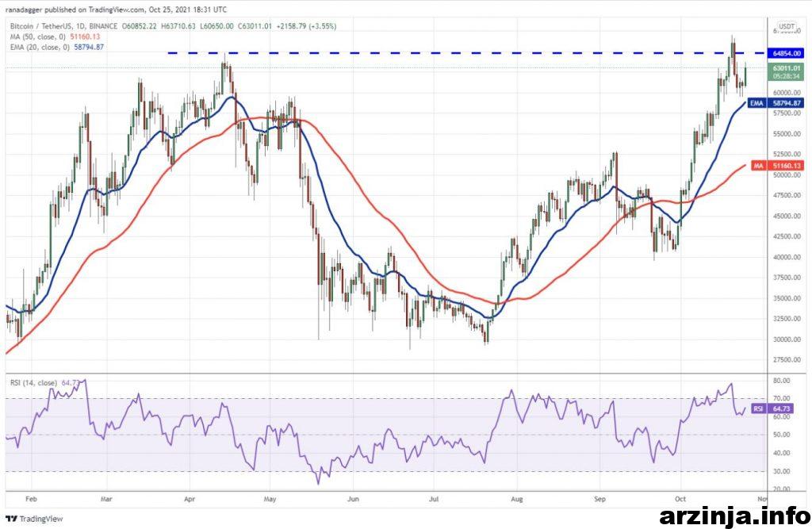Click the red MA tag on chart
The image size is (812, 529).
coord(756,165)
